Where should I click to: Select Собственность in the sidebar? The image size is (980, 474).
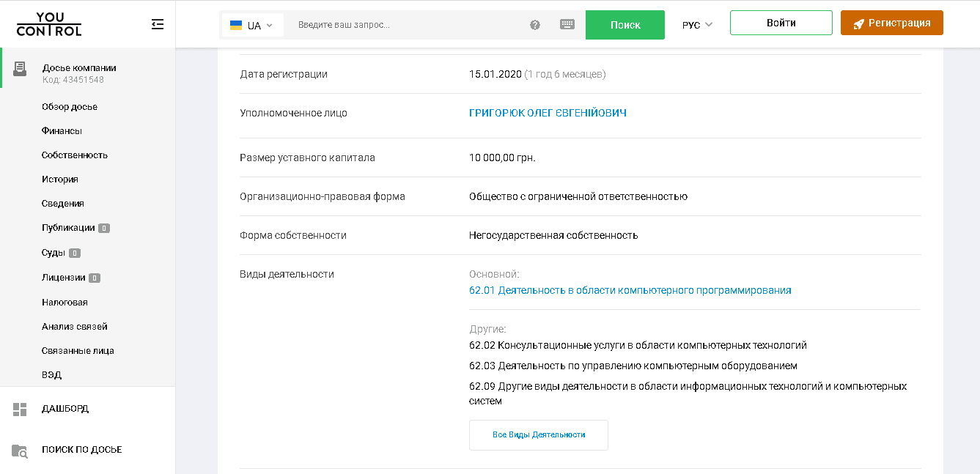tap(75, 155)
